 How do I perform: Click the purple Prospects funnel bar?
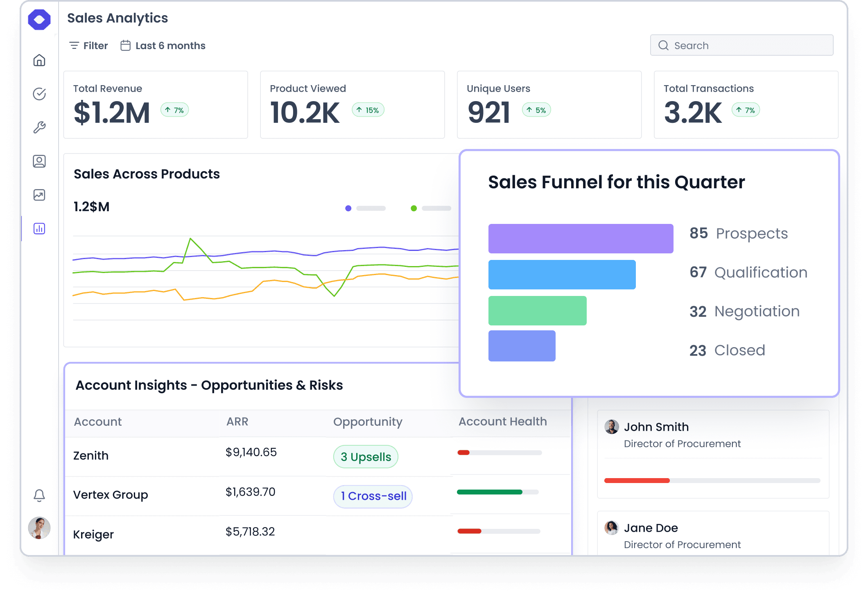tap(580, 239)
